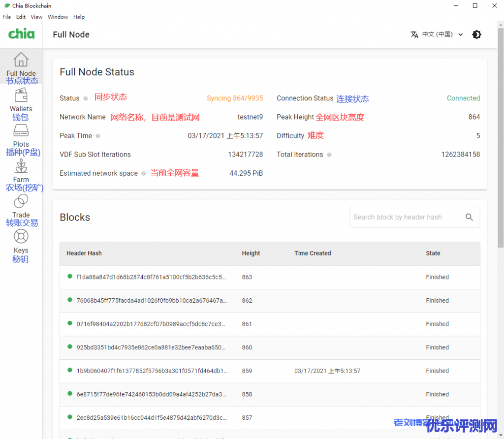Image resolution: width=504 pixels, height=439 pixels.
Task: Open block with hash 0716f98404a2202b...
Action: coord(151,324)
